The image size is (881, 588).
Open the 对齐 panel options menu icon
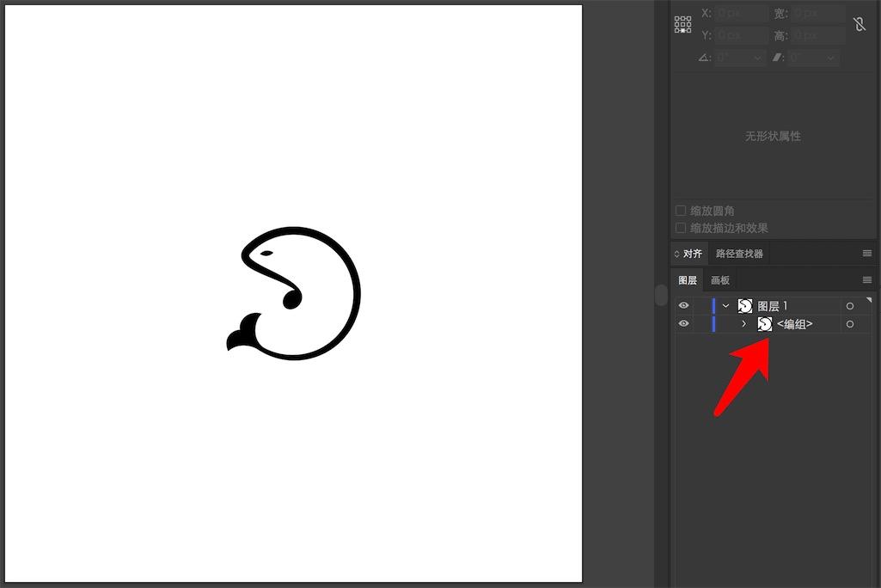tap(867, 254)
